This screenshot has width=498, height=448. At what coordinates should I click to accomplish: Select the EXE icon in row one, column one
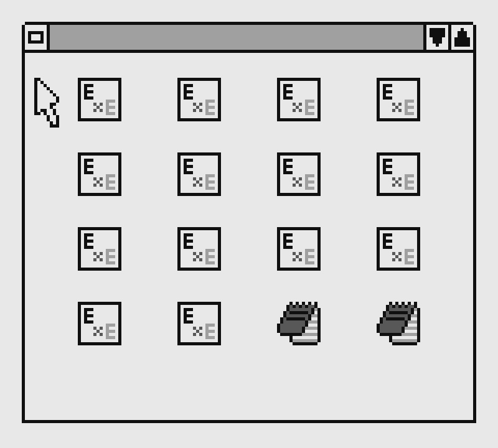[x=100, y=100]
